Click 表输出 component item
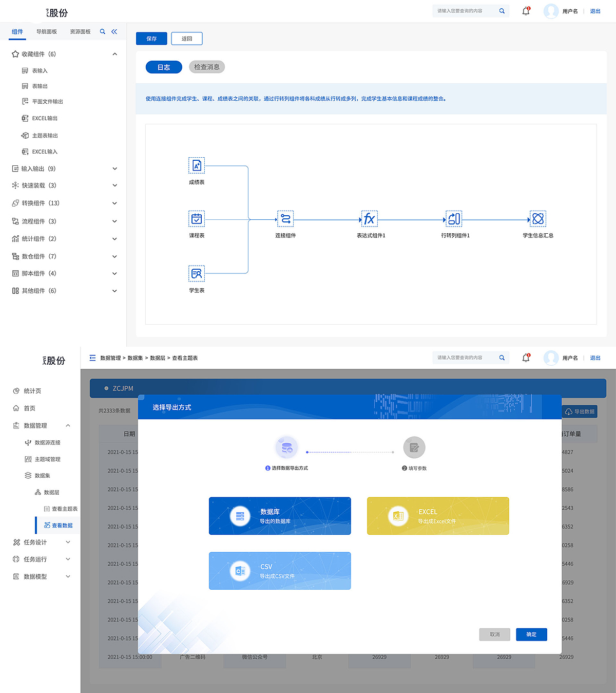This screenshot has height=693, width=616. click(x=35, y=86)
